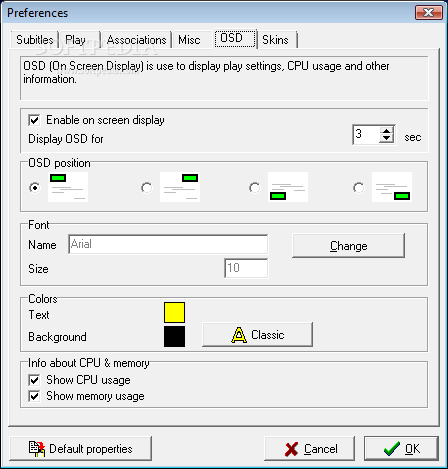Click the bottom-left OSD position preview image
This screenshot has height=469, width=448.
(288, 187)
